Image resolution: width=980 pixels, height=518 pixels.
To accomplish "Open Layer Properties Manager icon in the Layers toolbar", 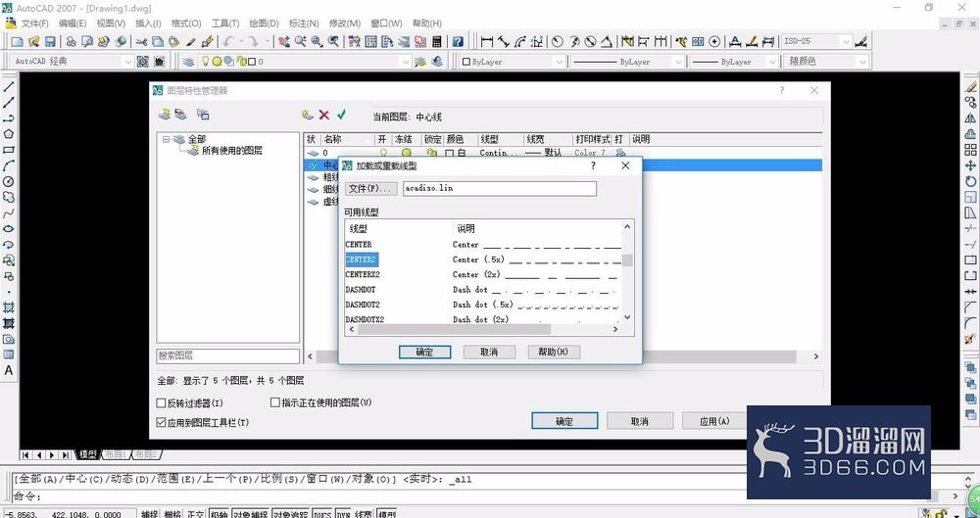I will pyautogui.click(x=188, y=62).
